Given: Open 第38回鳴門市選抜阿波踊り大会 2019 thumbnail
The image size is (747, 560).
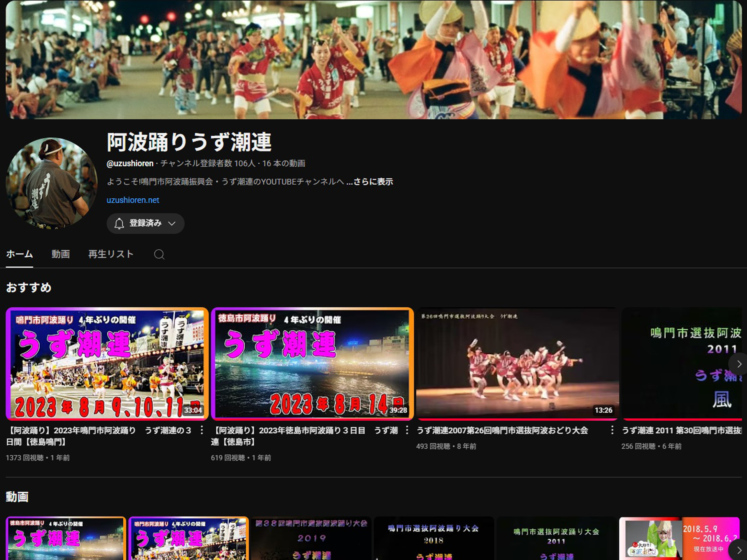Looking at the screenshot, I should click(x=311, y=538).
